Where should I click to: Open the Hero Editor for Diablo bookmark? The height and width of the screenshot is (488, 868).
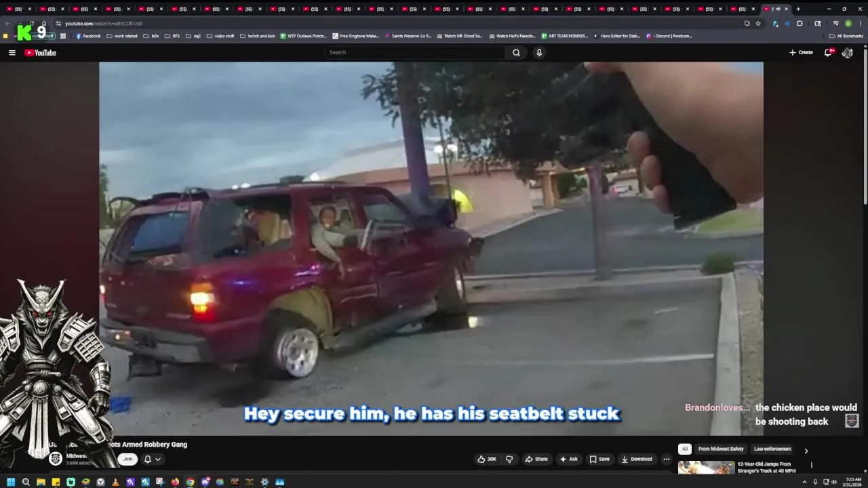click(616, 36)
